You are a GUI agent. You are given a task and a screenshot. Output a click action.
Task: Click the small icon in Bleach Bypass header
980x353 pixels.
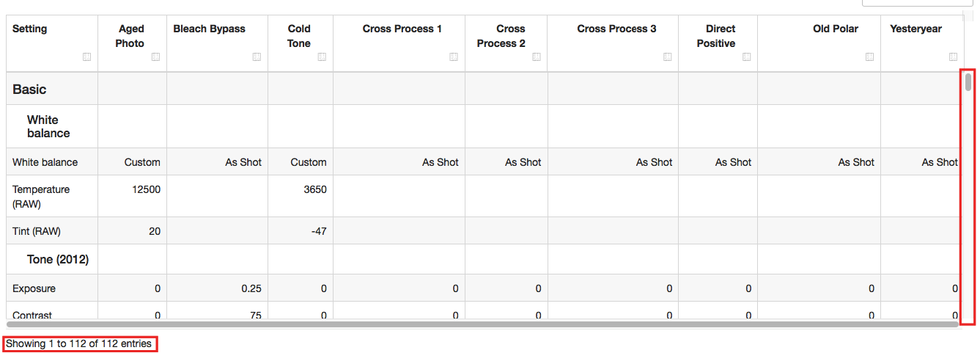pyautogui.click(x=257, y=57)
